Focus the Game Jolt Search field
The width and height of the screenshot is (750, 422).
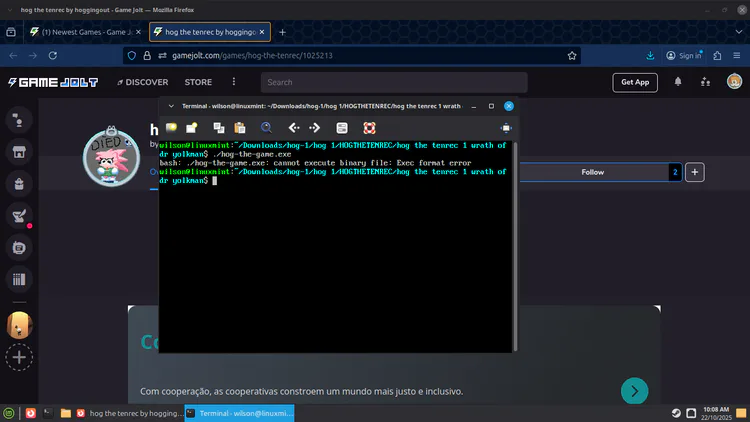pos(394,82)
